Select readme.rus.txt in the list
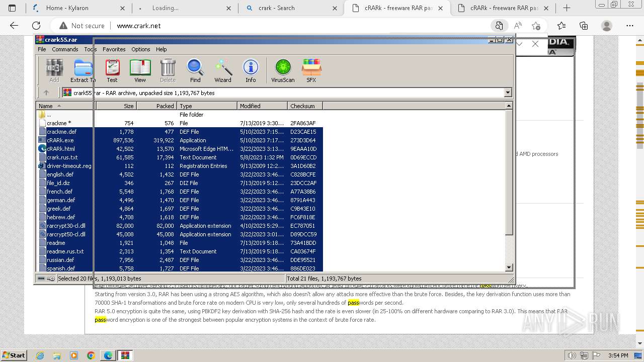The width and height of the screenshot is (644, 362). [x=180, y=251]
